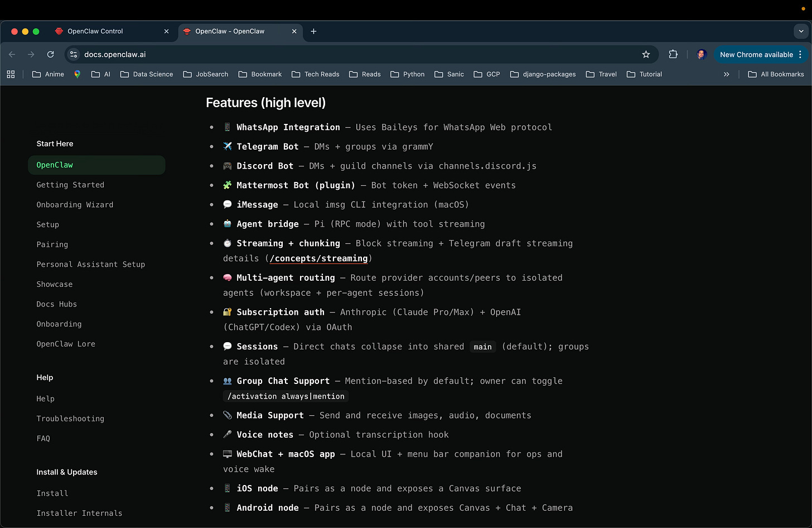Viewport: 812px width, 528px height.
Task: Click the Discord Bot feature text
Action: tap(265, 166)
